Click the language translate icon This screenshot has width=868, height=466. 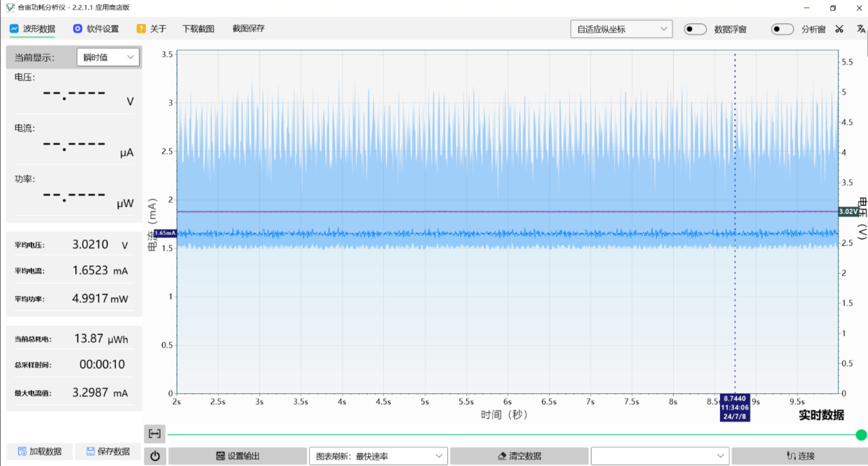(x=860, y=29)
